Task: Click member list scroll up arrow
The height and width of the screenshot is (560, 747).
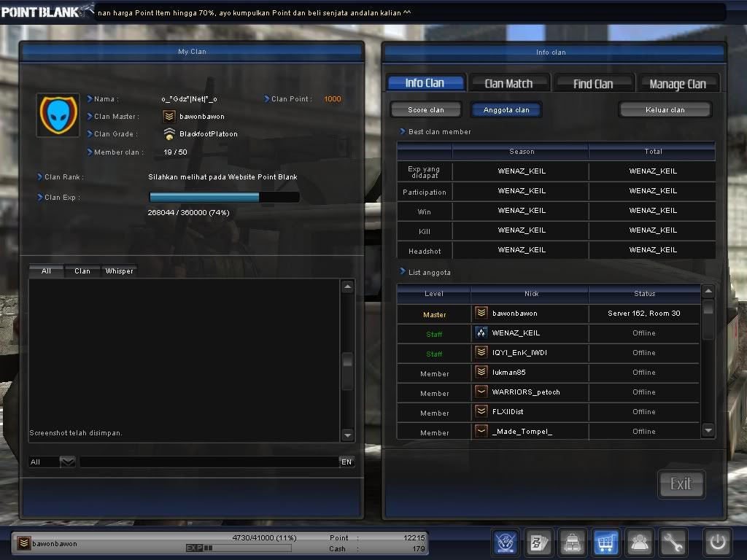Action: point(708,290)
